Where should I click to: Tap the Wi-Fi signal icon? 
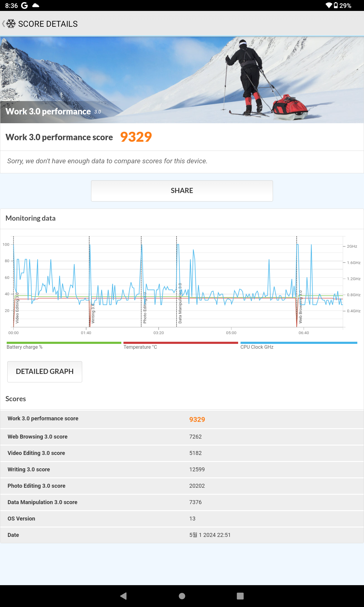coord(329,5)
